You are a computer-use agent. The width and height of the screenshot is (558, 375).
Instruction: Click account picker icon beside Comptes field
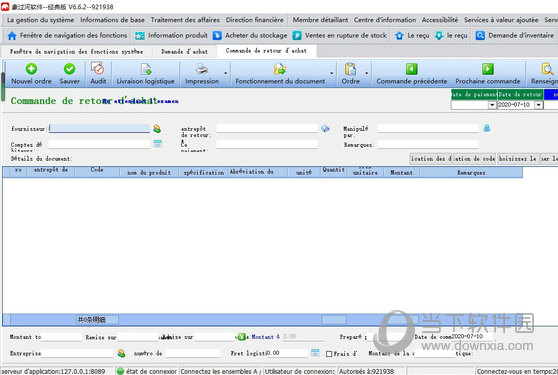[x=158, y=143]
